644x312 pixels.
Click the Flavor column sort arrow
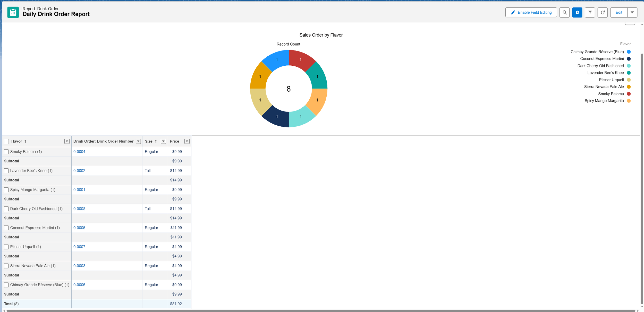(25, 141)
